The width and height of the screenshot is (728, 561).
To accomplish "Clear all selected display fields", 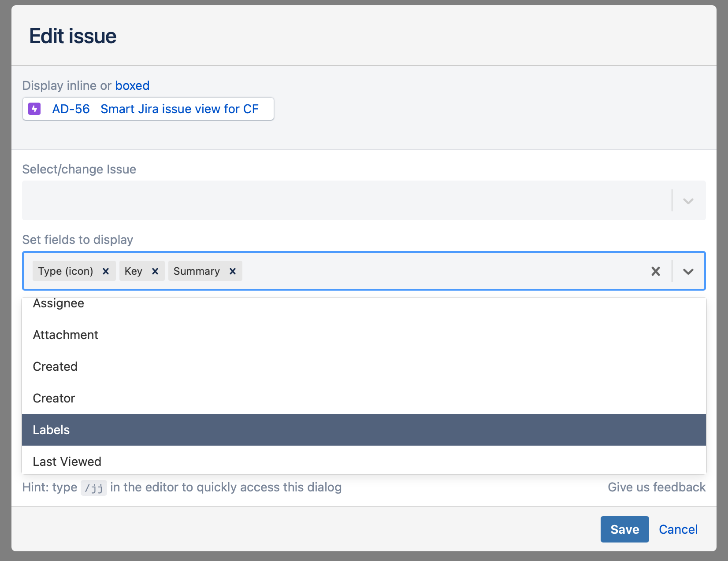I will [x=656, y=271].
